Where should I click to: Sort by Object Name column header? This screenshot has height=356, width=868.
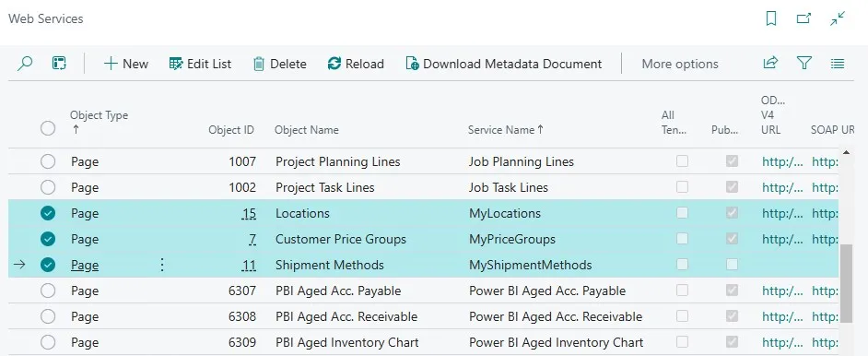[x=307, y=130]
